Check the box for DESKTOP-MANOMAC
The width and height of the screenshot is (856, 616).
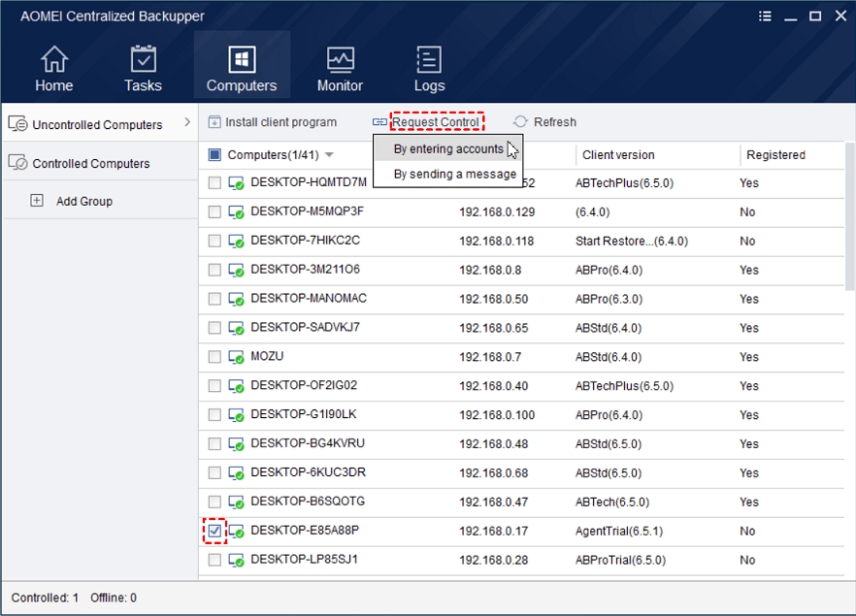(x=214, y=299)
